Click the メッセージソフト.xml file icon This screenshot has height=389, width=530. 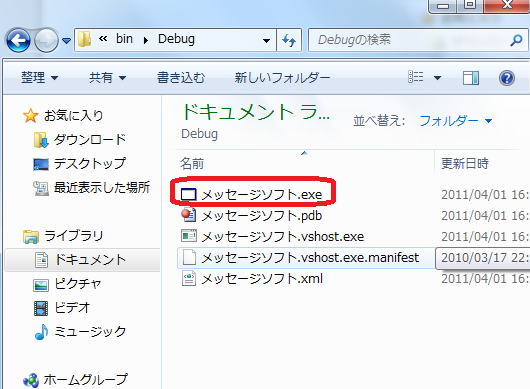click(x=189, y=278)
